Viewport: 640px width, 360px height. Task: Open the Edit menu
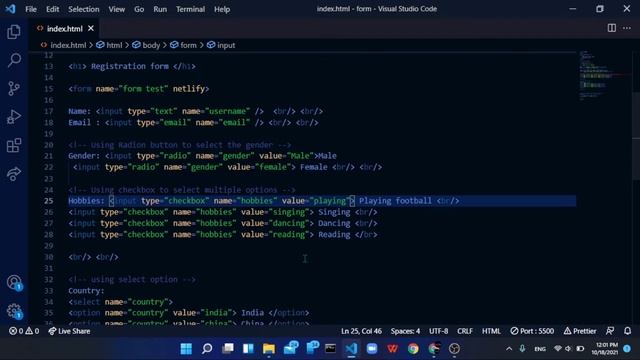click(52, 9)
